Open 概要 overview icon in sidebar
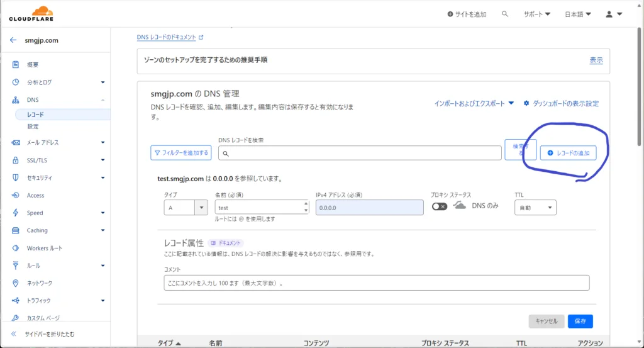 [x=16, y=65]
